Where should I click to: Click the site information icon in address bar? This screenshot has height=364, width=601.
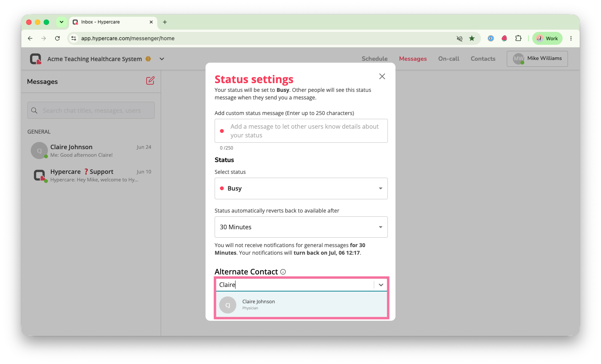pyautogui.click(x=74, y=38)
